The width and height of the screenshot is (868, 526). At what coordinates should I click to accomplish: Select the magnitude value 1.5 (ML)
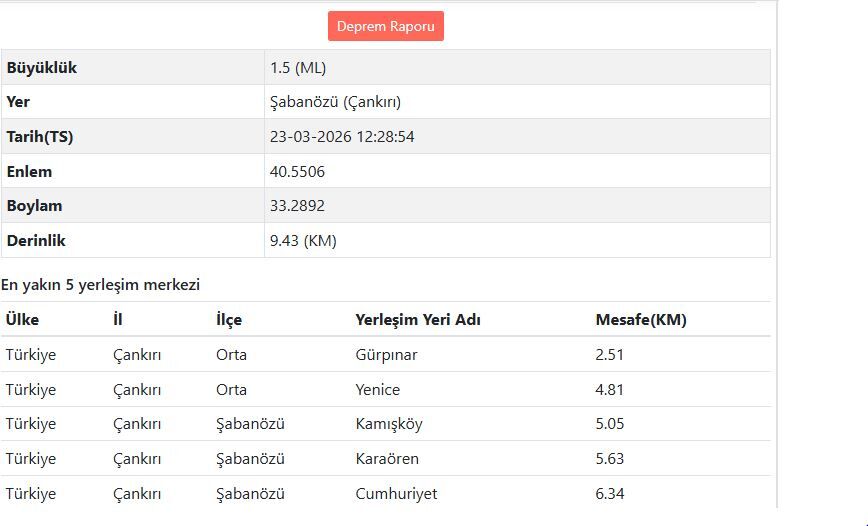pos(298,68)
